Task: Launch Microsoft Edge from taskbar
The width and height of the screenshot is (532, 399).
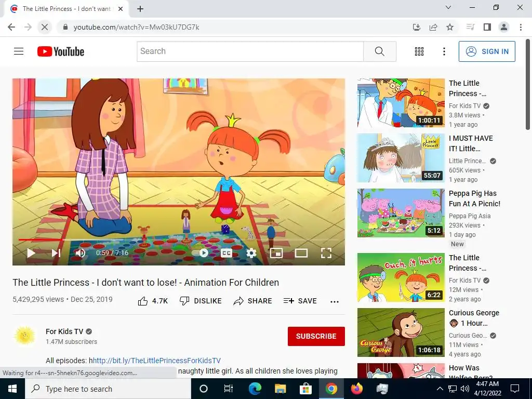Action: (255, 389)
